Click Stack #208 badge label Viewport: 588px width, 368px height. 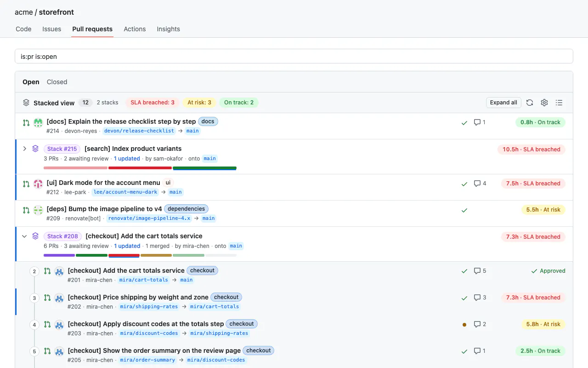(62, 236)
